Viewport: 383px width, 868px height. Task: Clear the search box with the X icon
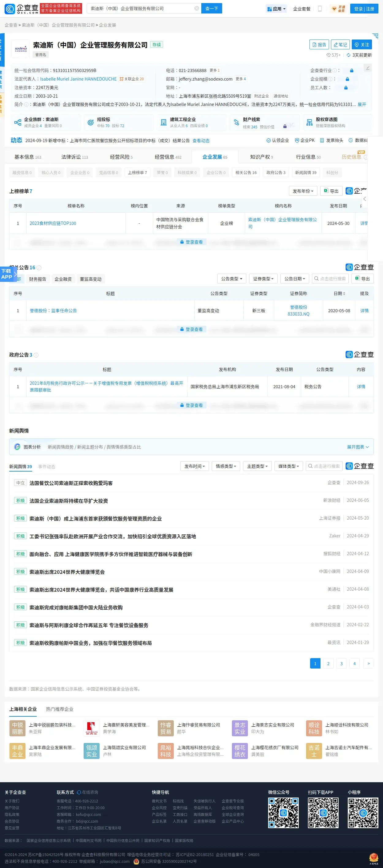(x=197, y=8)
